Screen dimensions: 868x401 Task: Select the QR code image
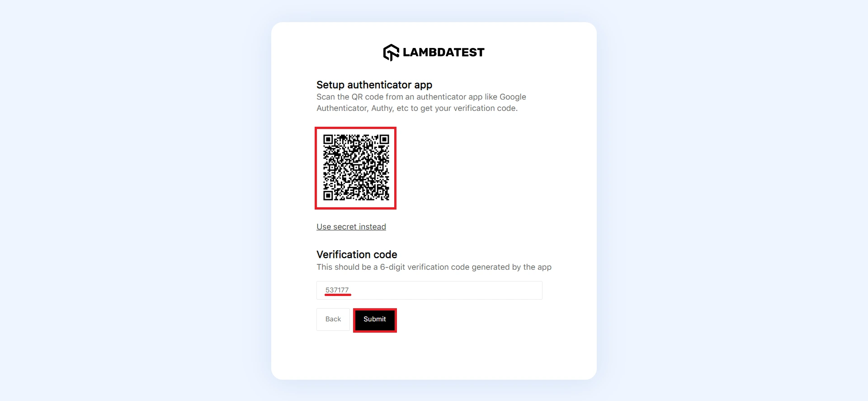(x=356, y=168)
